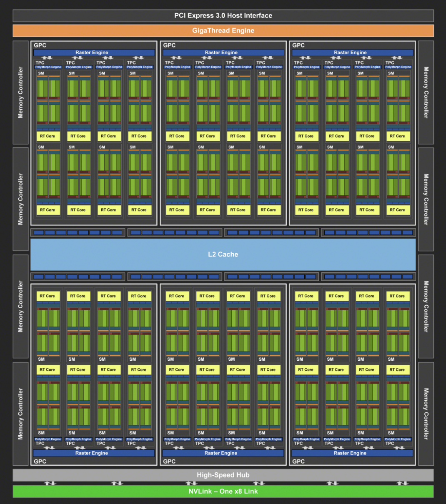Click Raster Engine in the upper-middle GPC
Screen dimensions: 446x504
coord(223,52)
